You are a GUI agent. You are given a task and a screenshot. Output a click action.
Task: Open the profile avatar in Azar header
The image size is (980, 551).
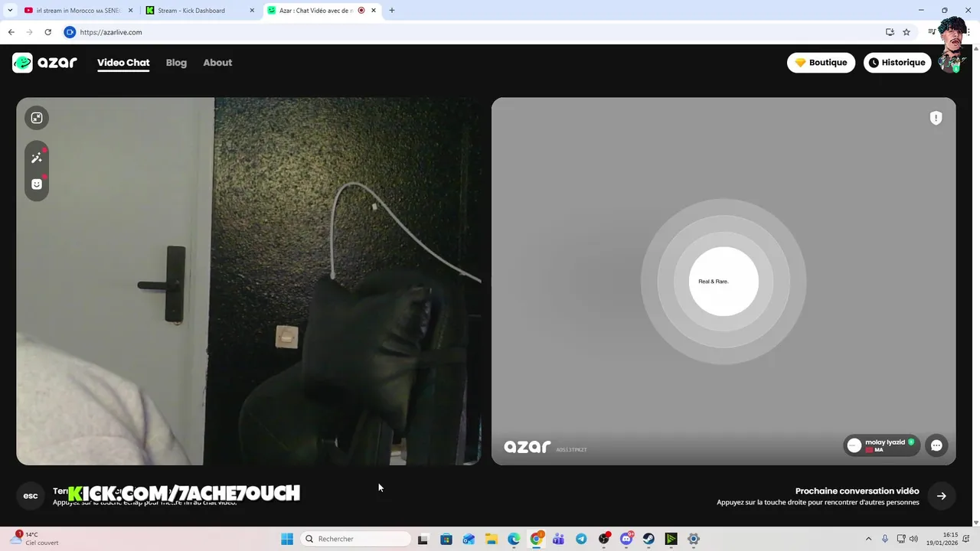click(x=952, y=64)
